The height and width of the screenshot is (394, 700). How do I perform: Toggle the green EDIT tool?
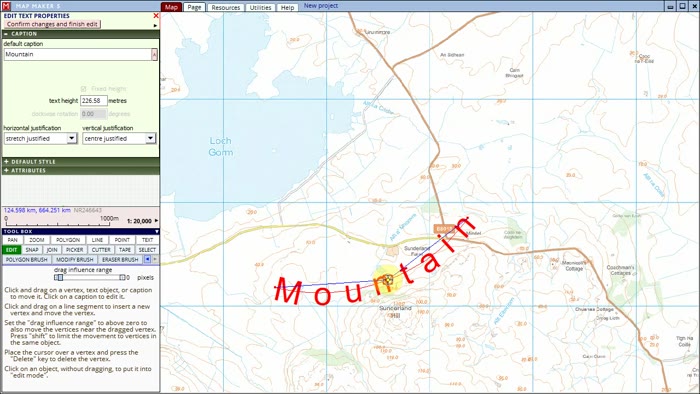pyautogui.click(x=12, y=250)
